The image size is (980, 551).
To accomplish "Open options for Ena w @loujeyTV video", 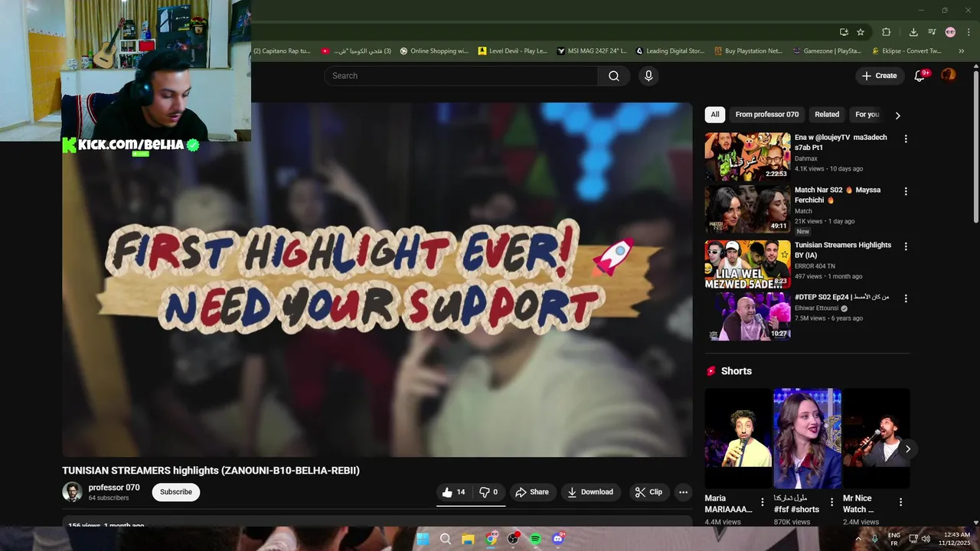I will [x=906, y=139].
